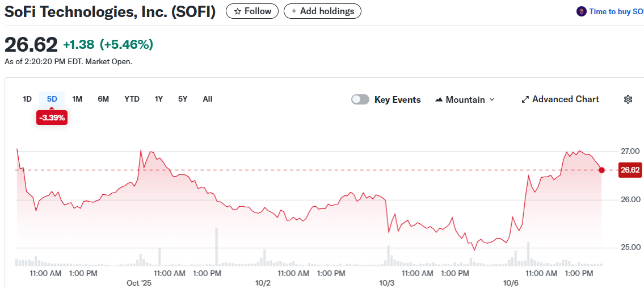Select the 5D time range
The width and height of the screenshot is (644, 288).
tap(52, 99)
